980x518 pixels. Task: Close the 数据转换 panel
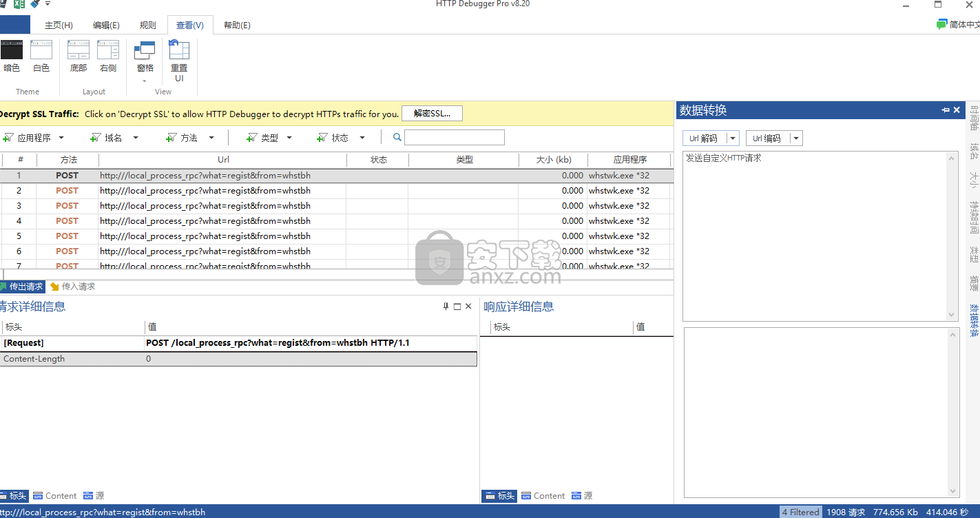957,110
